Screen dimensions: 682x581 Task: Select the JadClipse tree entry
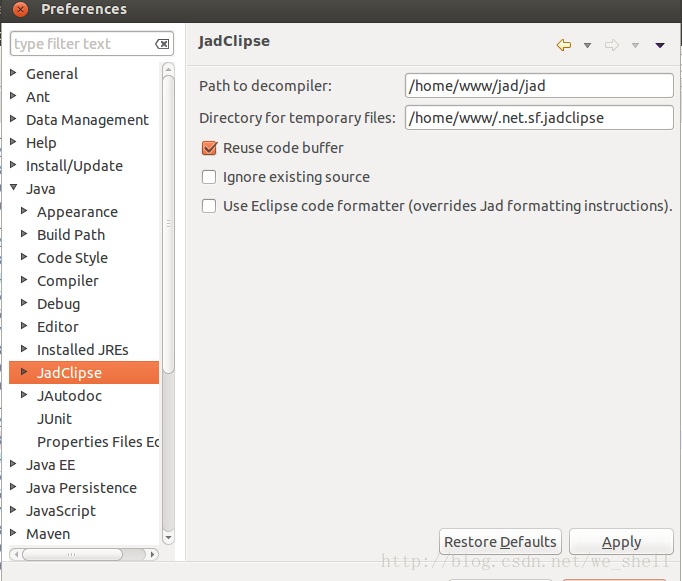pyautogui.click(x=69, y=373)
